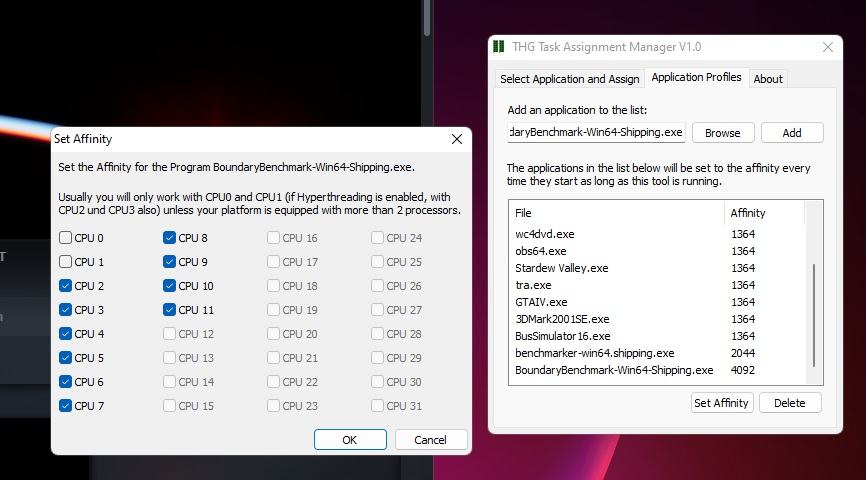866x480 pixels.
Task: Cancel the Set Affinity dialog
Action: tap(430, 440)
